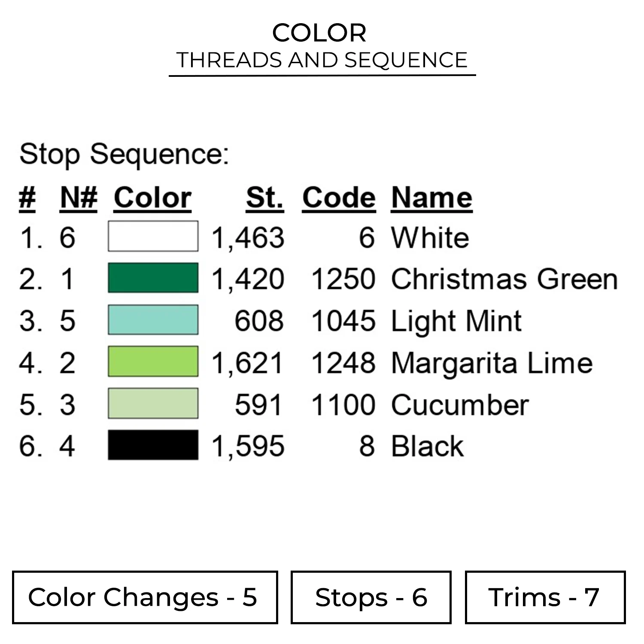The width and height of the screenshot is (644, 644).
Task: Click thread code 1045
Action: (x=343, y=321)
